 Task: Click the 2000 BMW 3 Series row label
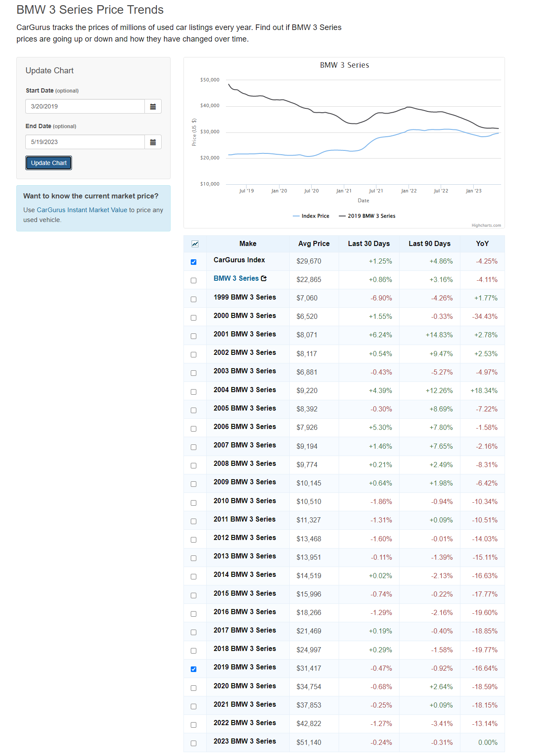tap(245, 316)
